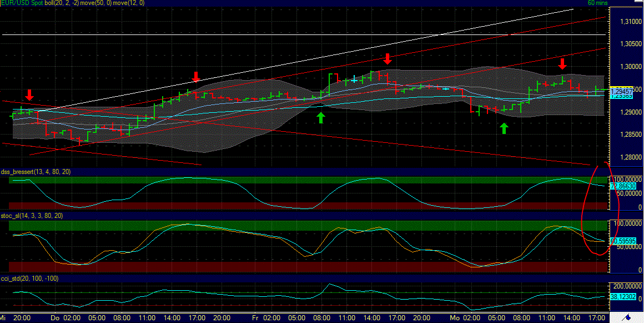Click the green buy arrow near Mo 05:00
The height and width of the screenshot is (323, 644).
click(x=504, y=128)
